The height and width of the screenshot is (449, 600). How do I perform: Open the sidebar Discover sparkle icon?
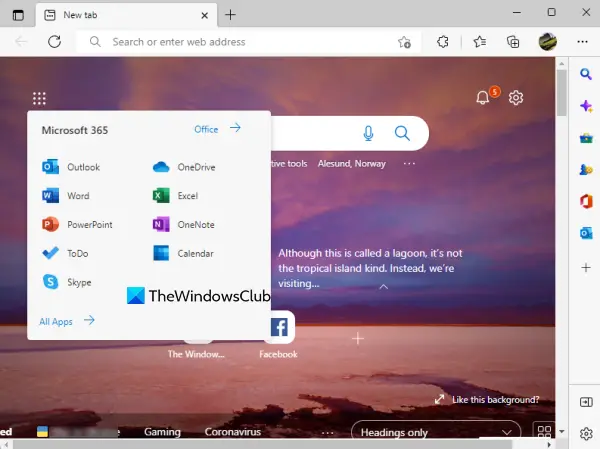[x=586, y=106]
